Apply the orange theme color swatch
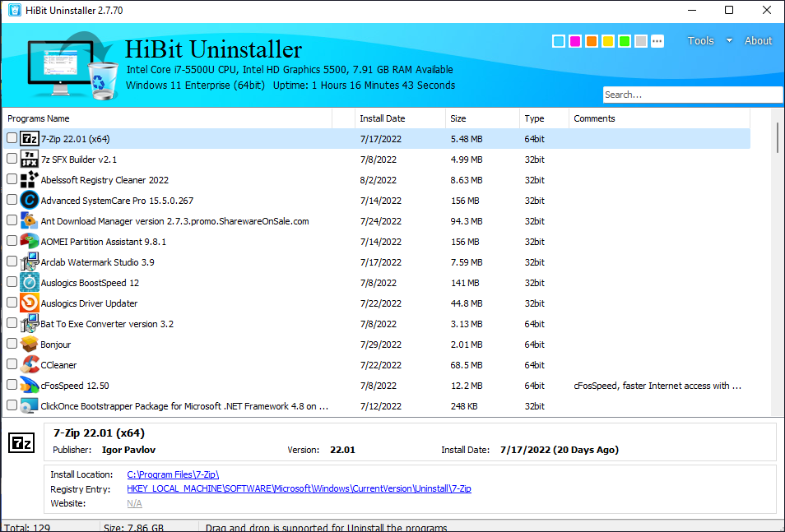This screenshot has height=532, width=785. (592, 41)
